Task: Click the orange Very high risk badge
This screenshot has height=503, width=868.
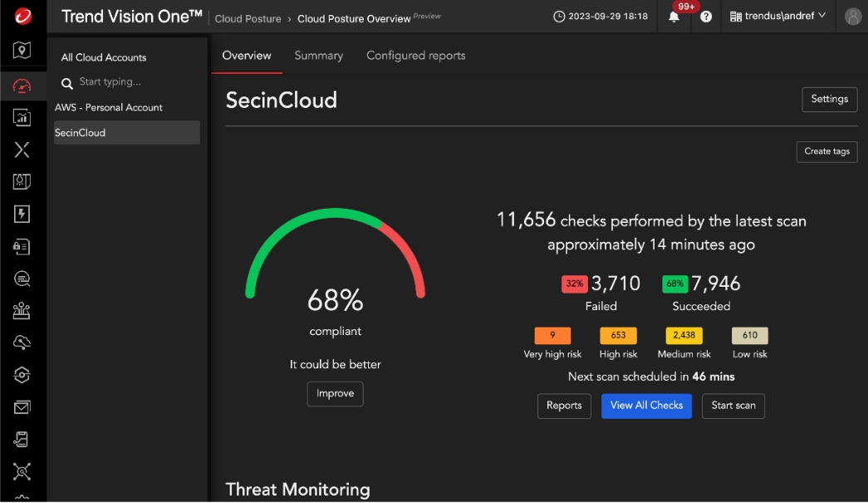Action: point(552,336)
